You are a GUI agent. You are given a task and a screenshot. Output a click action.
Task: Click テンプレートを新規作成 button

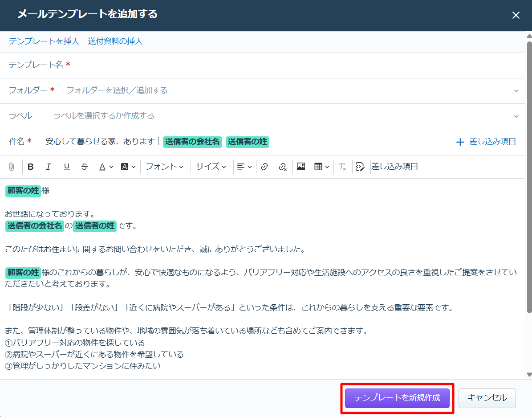397,398
